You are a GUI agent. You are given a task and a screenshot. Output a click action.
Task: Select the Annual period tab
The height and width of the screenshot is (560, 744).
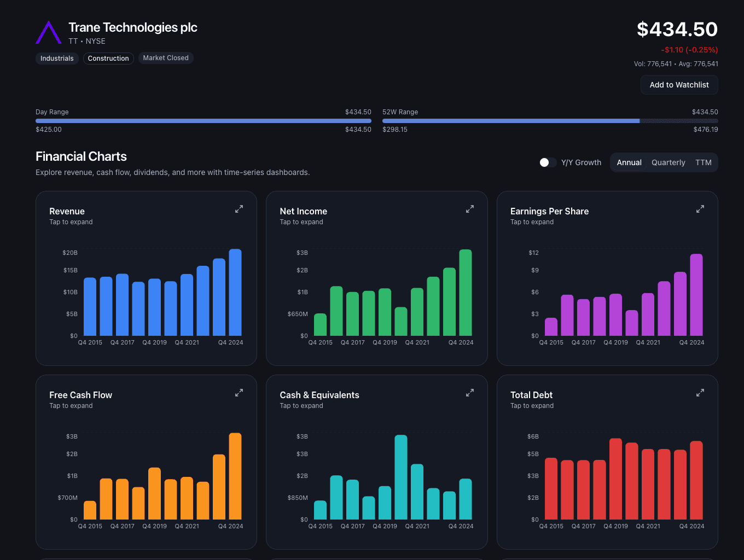[x=629, y=162]
